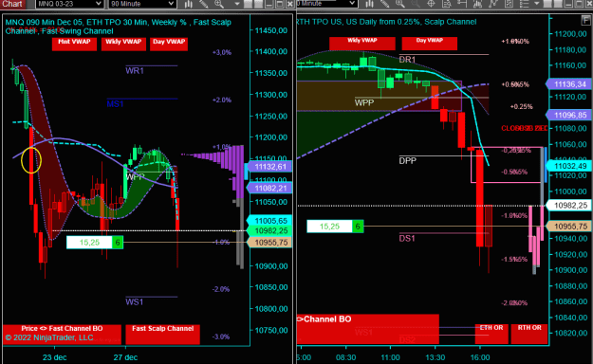Image resolution: width=593 pixels, height=364 pixels.
Task: Select 11005,65 cyan price marker
Action: pyautogui.click(x=269, y=220)
